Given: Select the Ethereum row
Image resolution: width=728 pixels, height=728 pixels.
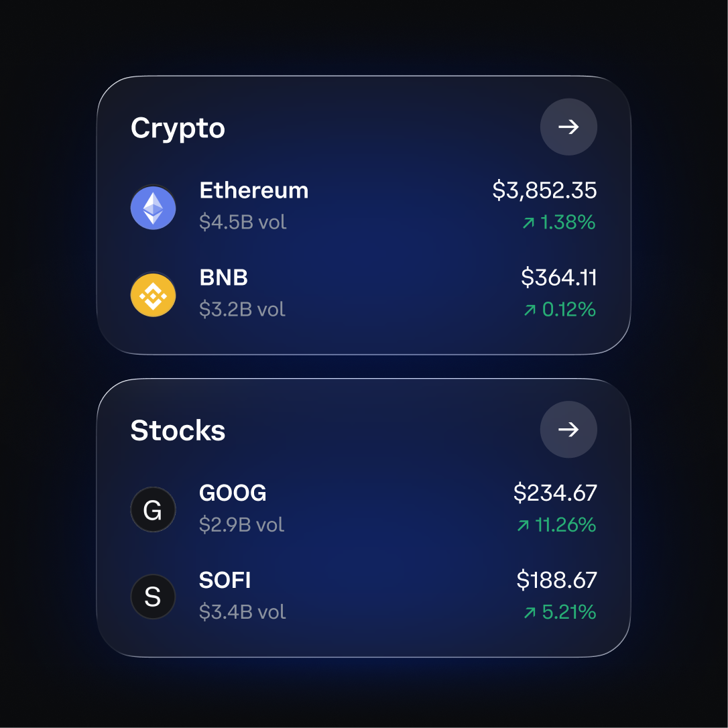Looking at the screenshot, I should click(x=364, y=208).
